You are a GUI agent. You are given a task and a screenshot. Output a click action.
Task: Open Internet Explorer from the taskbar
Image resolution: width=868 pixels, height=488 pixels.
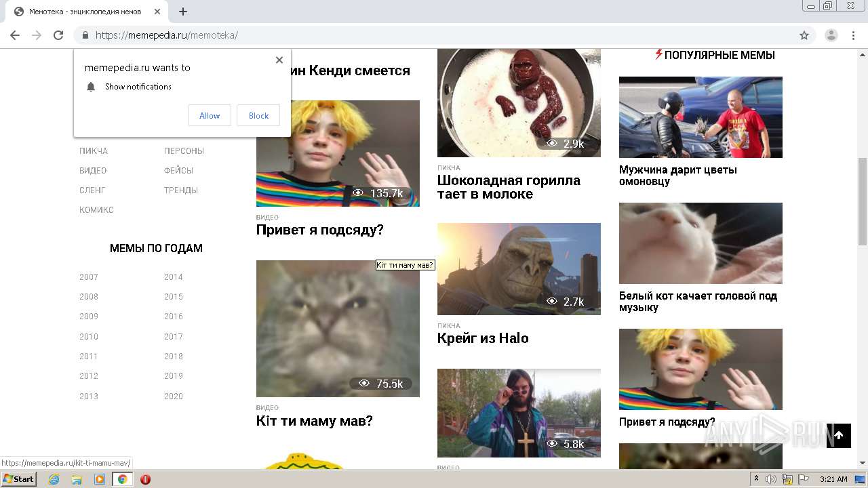[x=54, y=479]
